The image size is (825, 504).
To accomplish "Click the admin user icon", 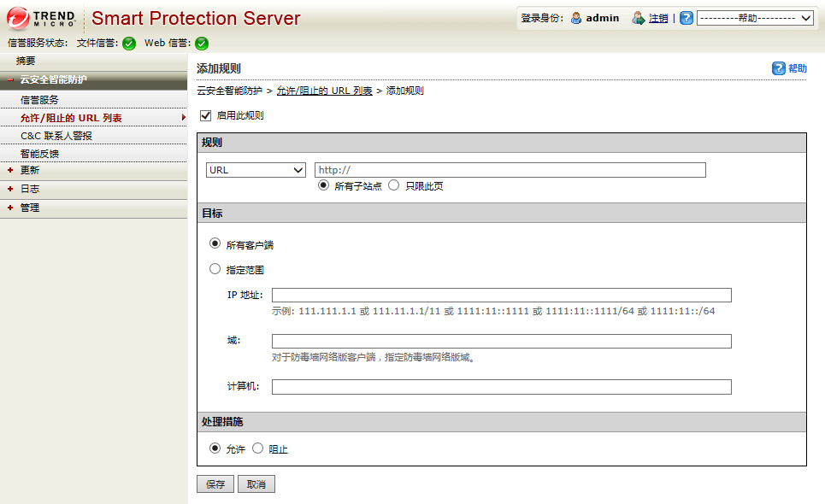I will pos(576,18).
